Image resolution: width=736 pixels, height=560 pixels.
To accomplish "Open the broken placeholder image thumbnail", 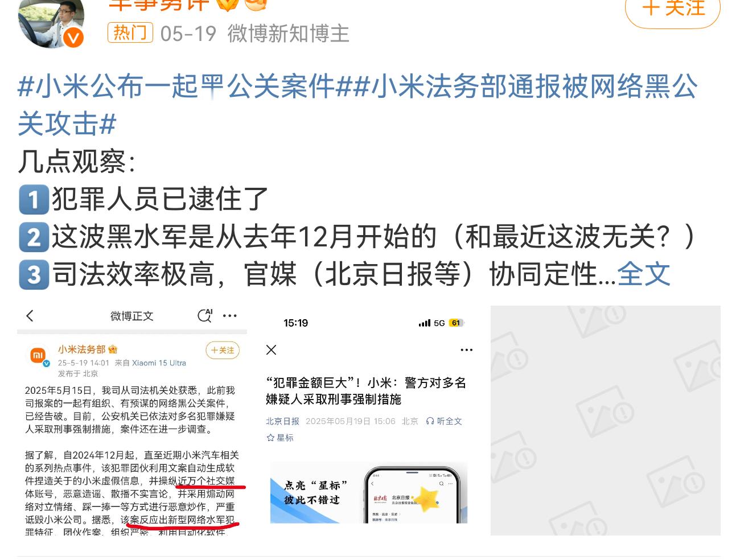I will [x=606, y=421].
